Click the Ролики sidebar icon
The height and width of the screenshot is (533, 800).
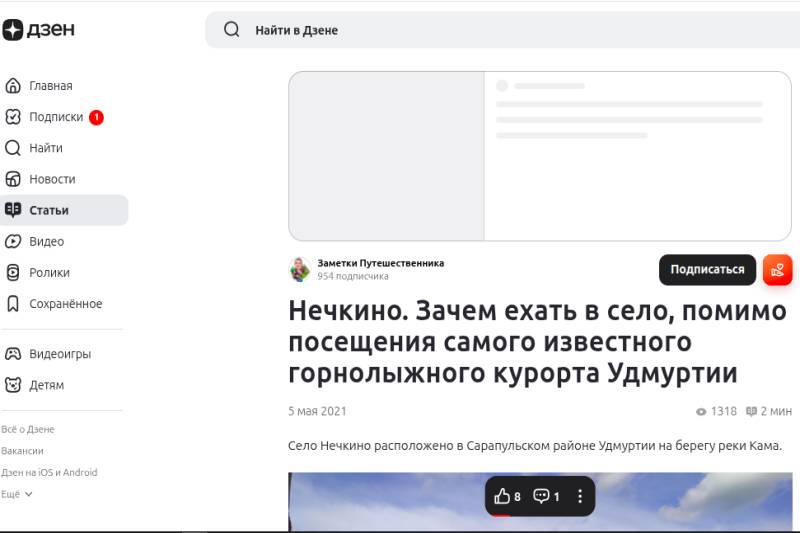13,272
